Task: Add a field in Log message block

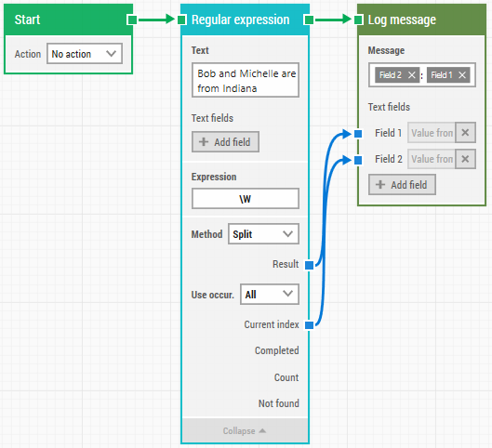Action: pos(402,185)
